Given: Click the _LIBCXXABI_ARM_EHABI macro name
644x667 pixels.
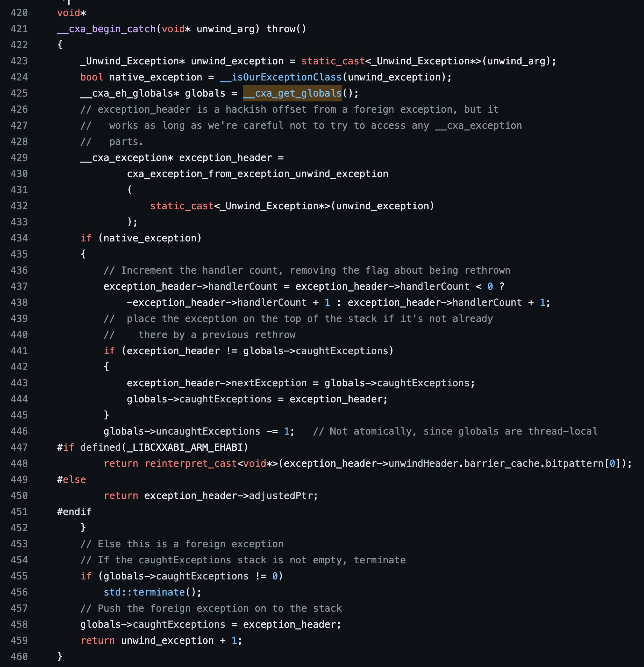Looking at the screenshot, I should [185, 447].
